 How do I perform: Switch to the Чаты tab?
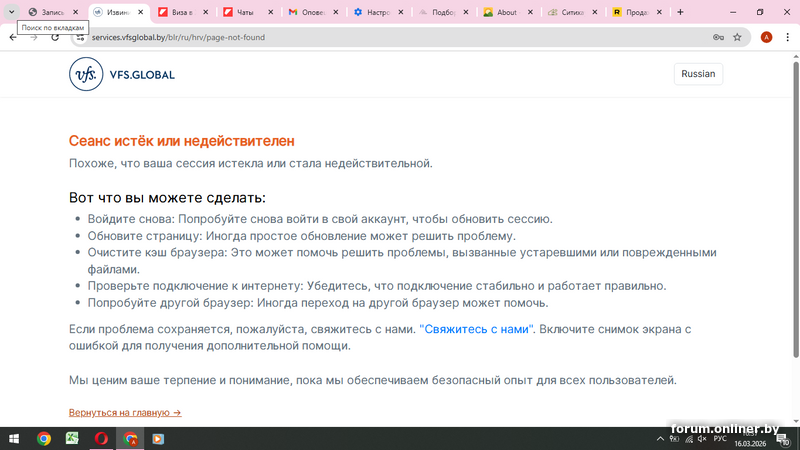pyautogui.click(x=248, y=12)
